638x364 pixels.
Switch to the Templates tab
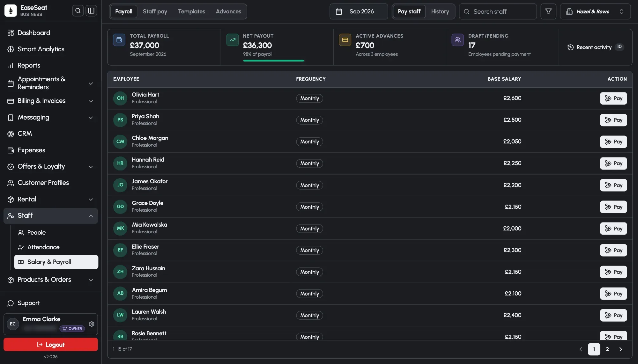coord(191,11)
